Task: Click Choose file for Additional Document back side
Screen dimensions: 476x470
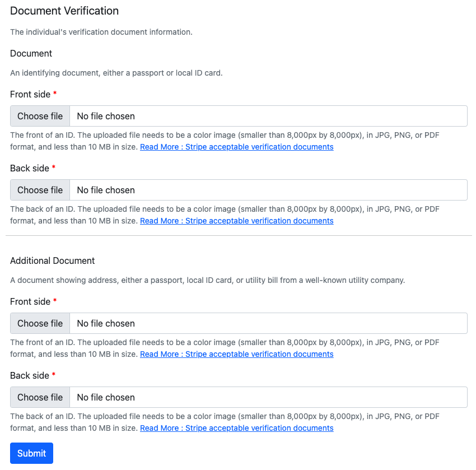Action: 40,397
